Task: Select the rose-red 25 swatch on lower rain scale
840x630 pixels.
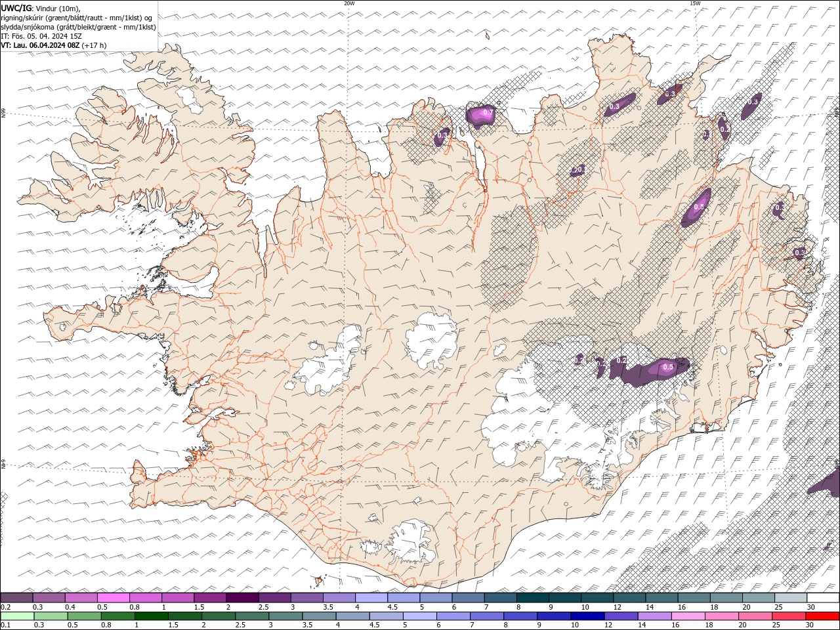Action: 788,616
